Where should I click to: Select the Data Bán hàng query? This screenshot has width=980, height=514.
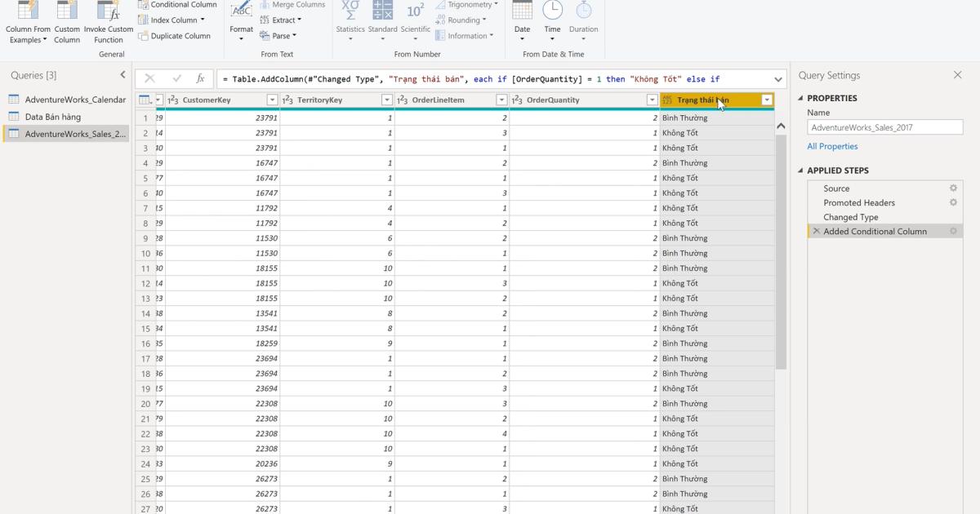(x=53, y=116)
